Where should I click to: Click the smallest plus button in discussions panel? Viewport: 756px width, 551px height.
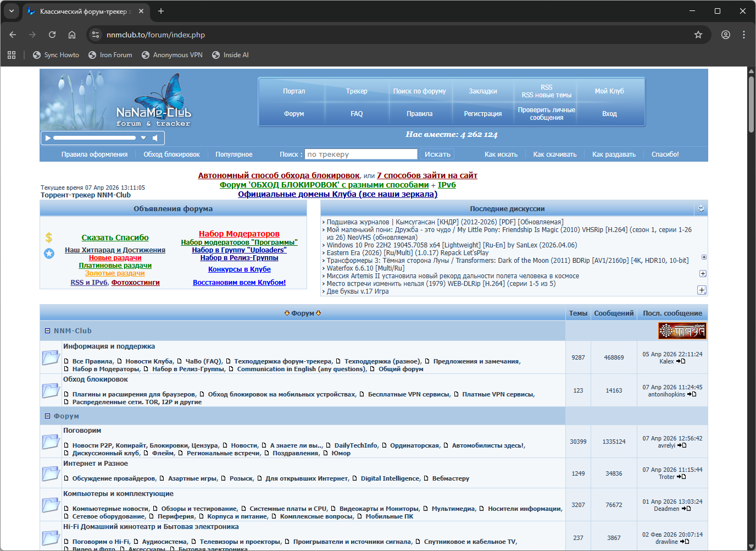point(704,257)
